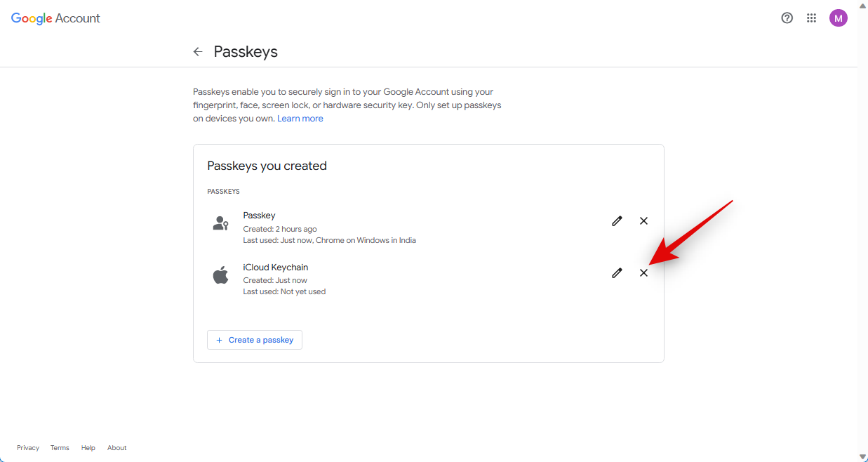868x462 pixels.
Task: Remove the first Passkey entry
Action: 643,221
